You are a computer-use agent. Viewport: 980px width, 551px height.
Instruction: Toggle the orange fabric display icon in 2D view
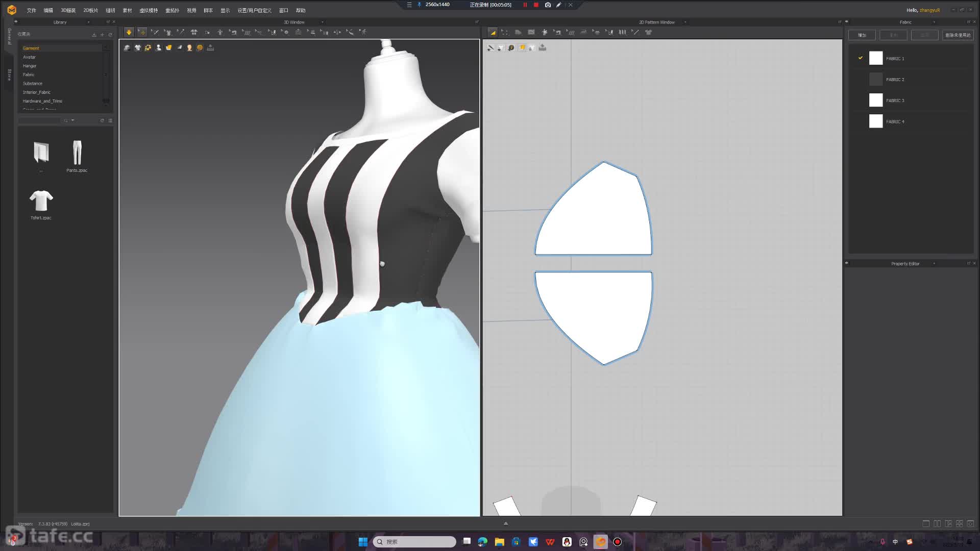pos(522,47)
